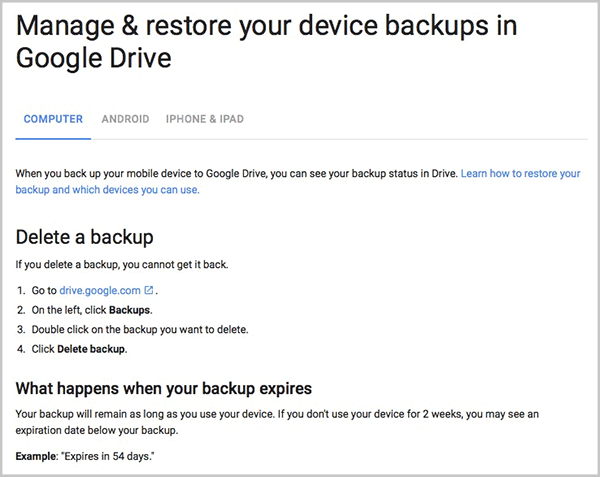Screen dimensions: 600x477
Task: Click the 'Go to' text in step 1
Action: pyautogui.click(x=44, y=291)
